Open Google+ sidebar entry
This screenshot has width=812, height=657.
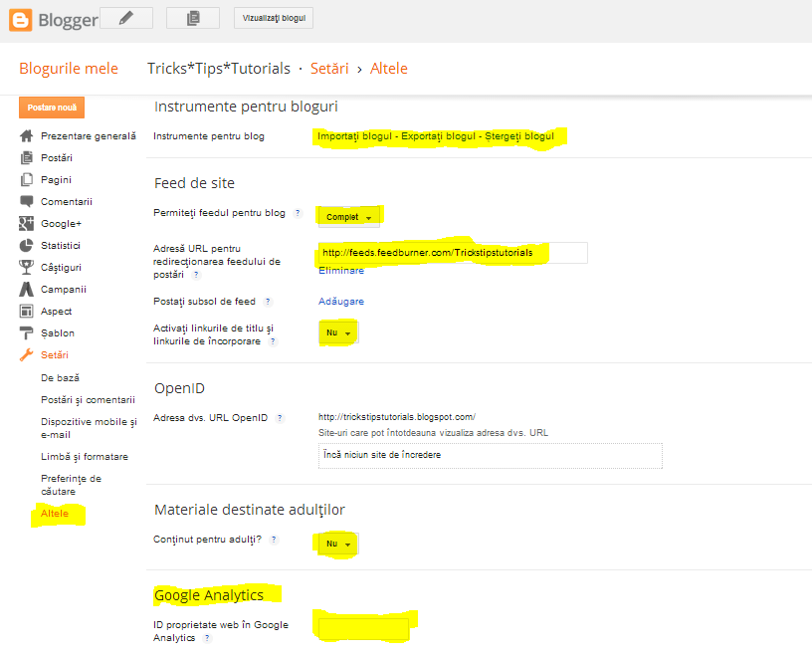61,223
